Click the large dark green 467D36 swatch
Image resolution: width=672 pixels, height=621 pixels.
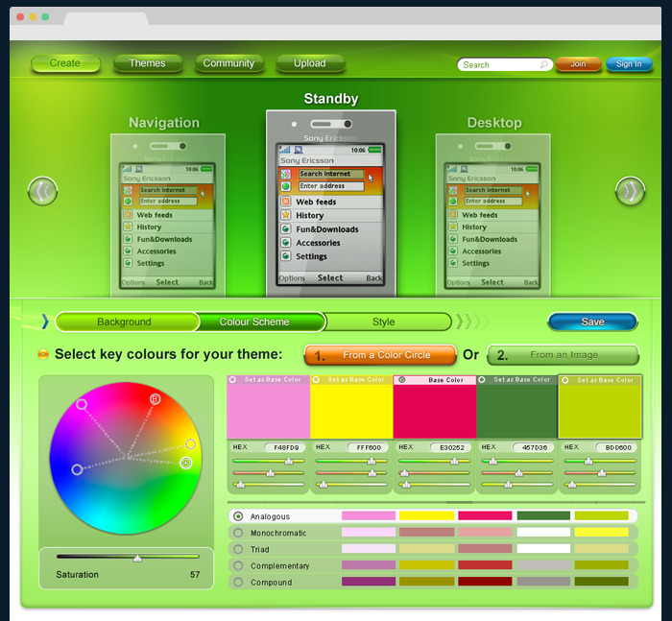[516, 411]
